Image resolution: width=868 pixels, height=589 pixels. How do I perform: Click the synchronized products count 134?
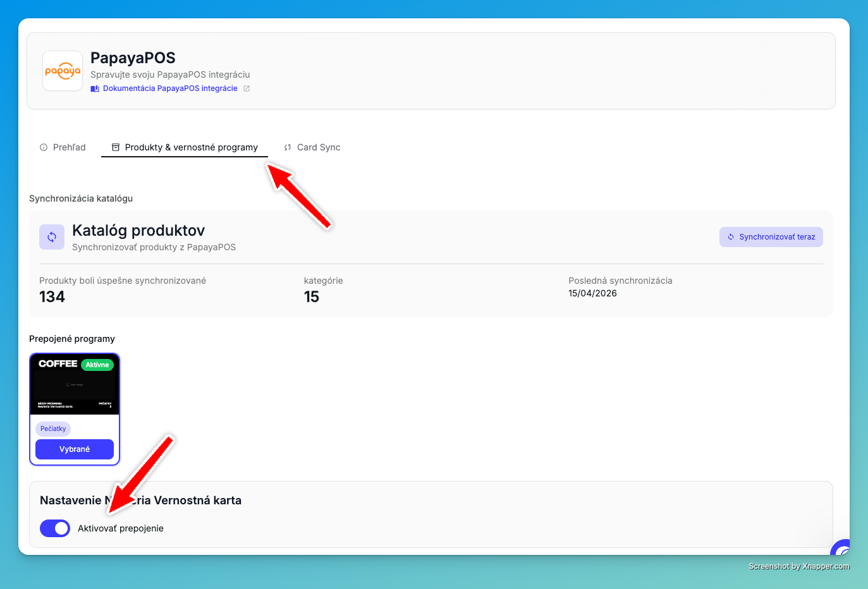click(52, 297)
